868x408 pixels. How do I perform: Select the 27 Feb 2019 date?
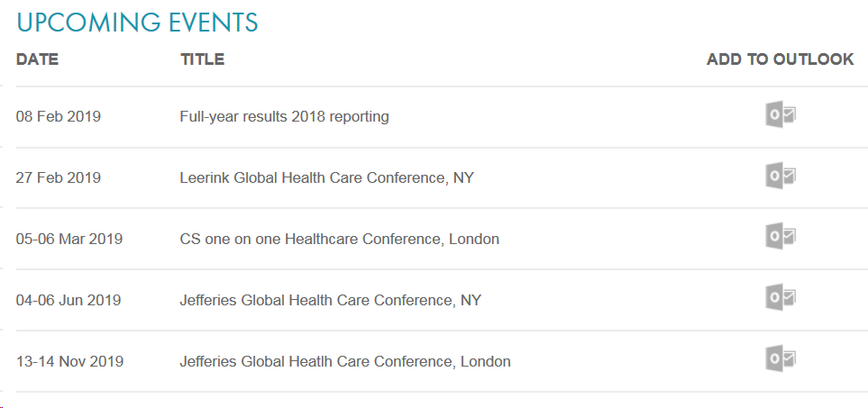59,178
